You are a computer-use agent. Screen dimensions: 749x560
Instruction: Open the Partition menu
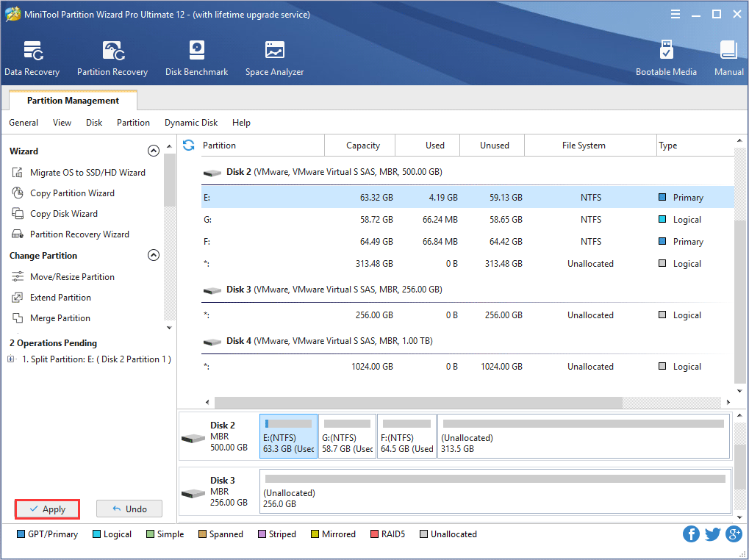point(133,123)
